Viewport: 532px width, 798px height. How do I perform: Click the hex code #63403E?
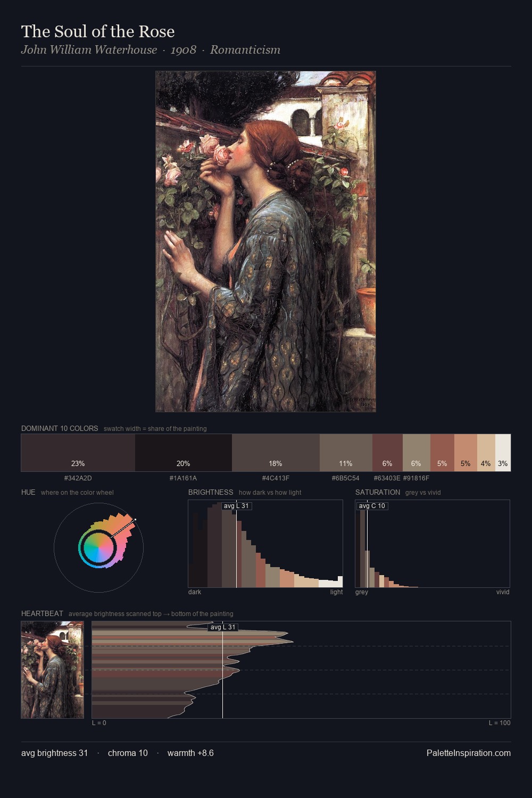coord(387,478)
